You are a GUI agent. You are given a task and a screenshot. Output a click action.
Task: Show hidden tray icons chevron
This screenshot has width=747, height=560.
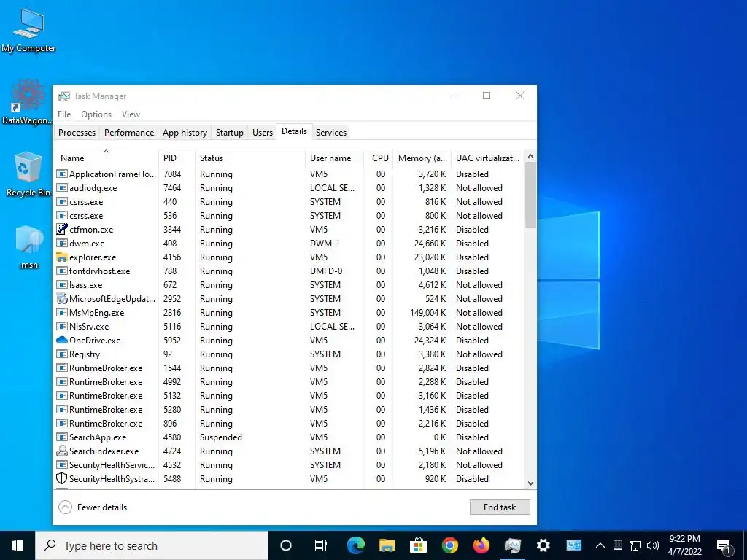click(x=600, y=545)
